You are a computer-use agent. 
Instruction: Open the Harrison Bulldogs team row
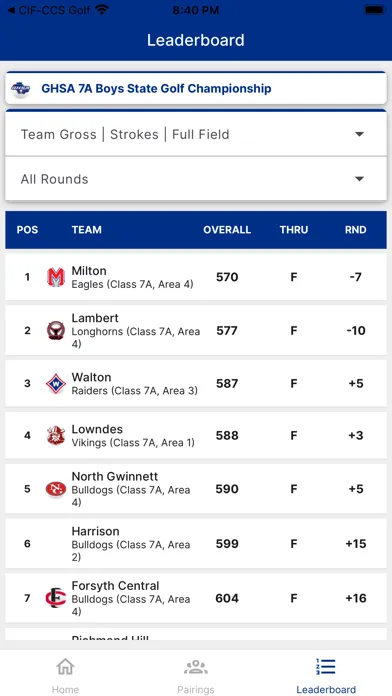click(x=196, y=543)
